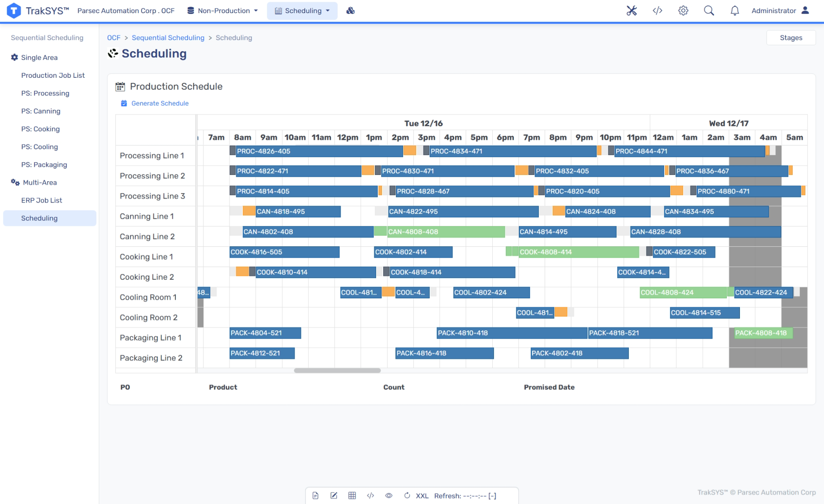Click the refresh icon in bottom toolbar
This screenshot has height=504, width=824.
[x=407, y=496]
